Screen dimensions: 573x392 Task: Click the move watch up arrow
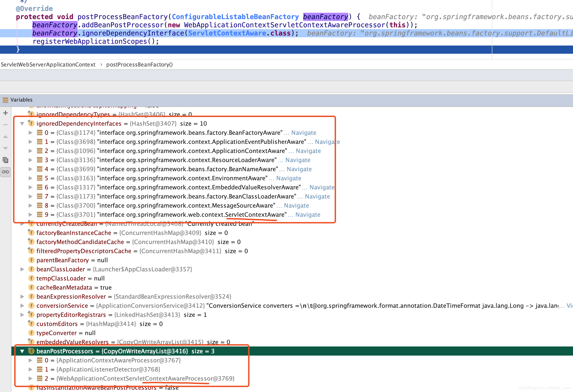(5, 137)
